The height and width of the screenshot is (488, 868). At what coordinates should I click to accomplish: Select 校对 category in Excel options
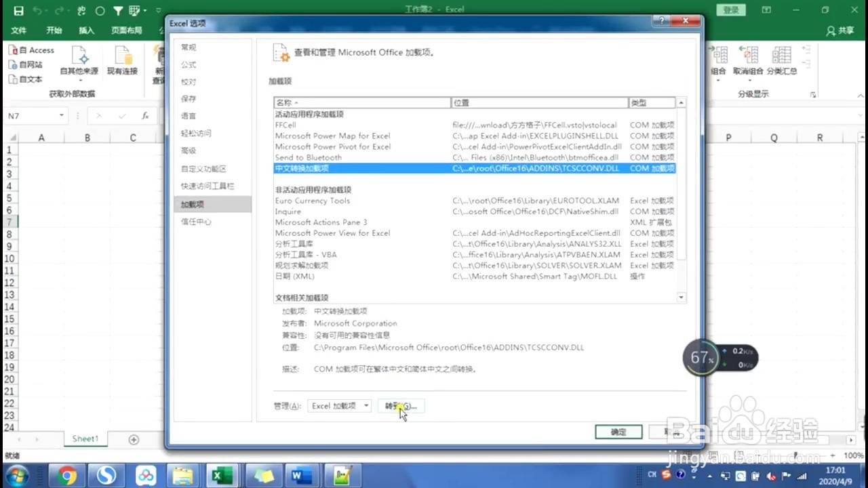[x=212, y=81]
